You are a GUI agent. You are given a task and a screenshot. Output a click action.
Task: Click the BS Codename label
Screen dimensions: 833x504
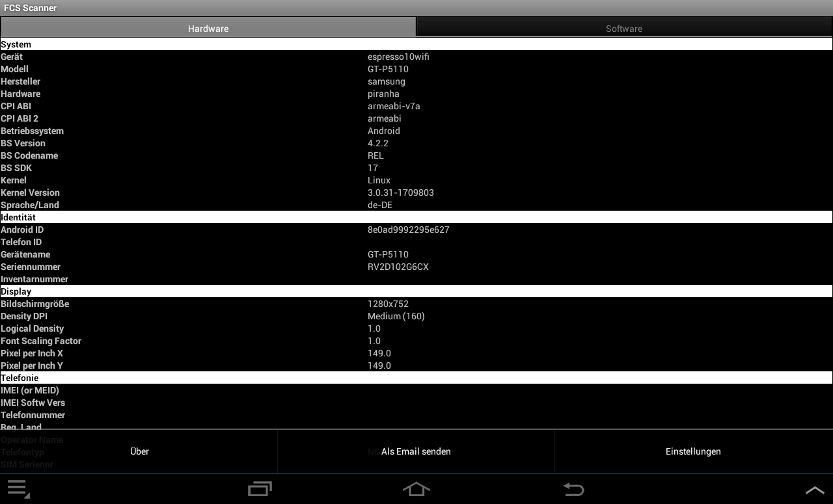[29, 155]
